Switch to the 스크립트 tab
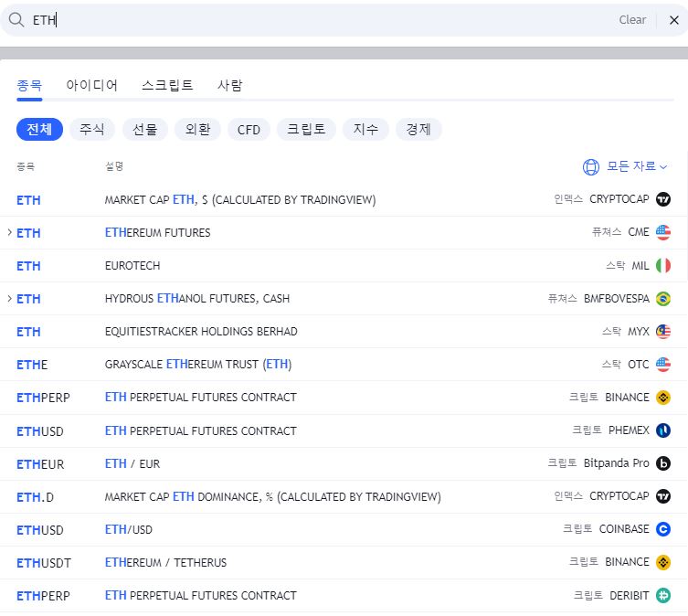Image resolution: width=688 pixels, height=616 pixels. point(167,85)
